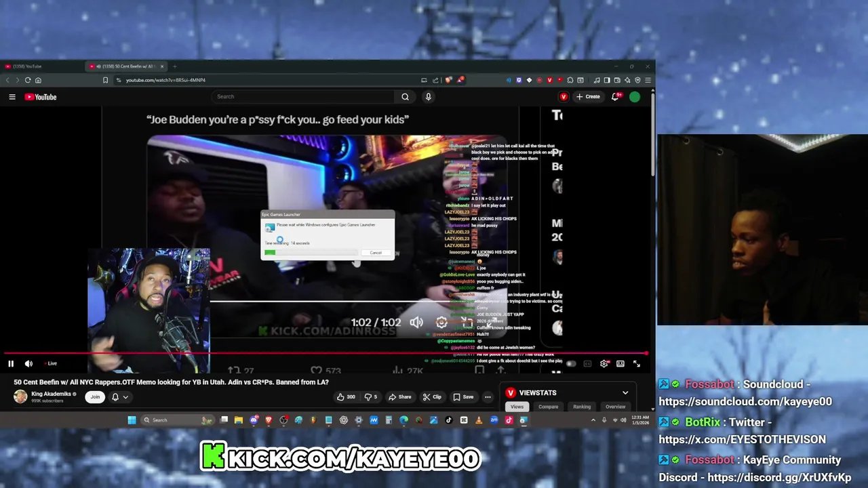This screenshot has width=868, height=488.
Task: Join the King Akademiks channel
Action: [95, 397]
